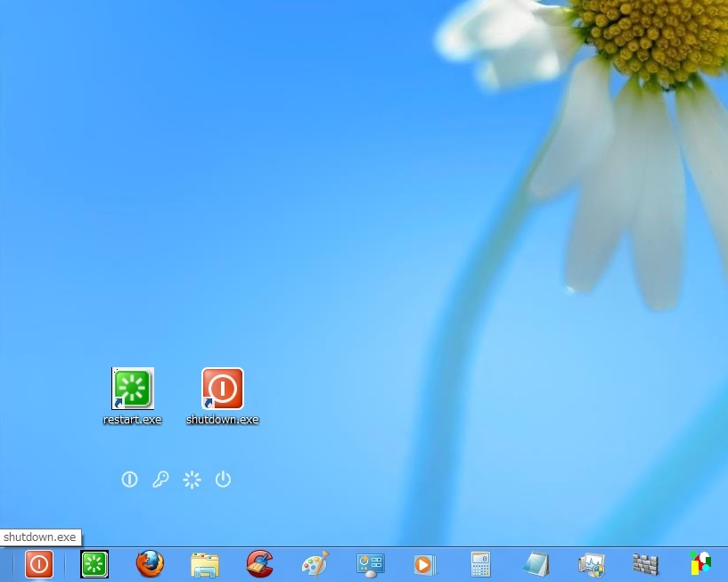Open Firefox from the taskbar
Image resolution: width=728 pixels, height=582 pixels.
pyautogui.click(x=150, y=563)
